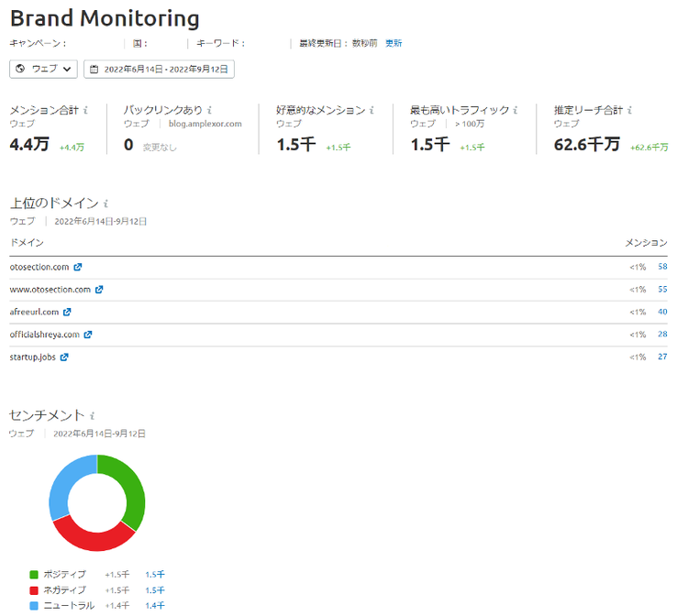Open mention count 27 for startup.jobs
The width and height of the screenshot is (688, 616).
pos(662,357)
